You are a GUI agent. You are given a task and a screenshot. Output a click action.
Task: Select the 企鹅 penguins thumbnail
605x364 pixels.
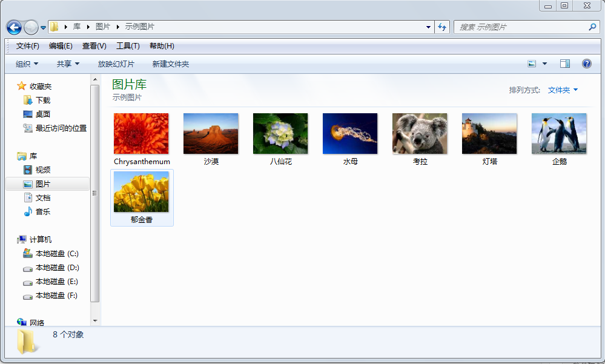click(559, 134)
